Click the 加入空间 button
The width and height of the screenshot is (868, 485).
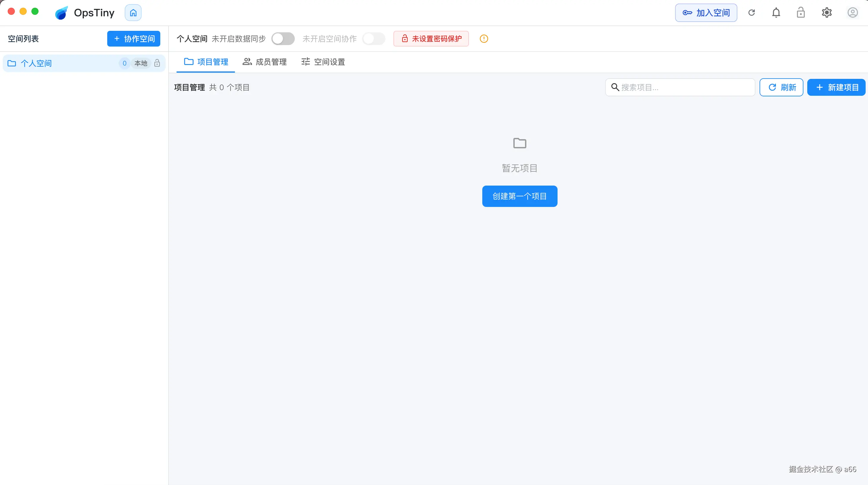coord(706,12)
